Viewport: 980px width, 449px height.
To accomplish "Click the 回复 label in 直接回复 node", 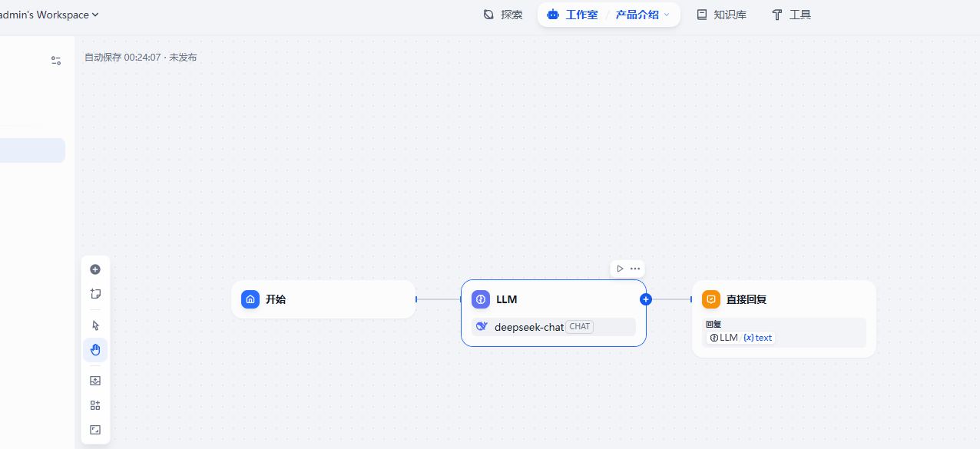I will click(713, 324).
